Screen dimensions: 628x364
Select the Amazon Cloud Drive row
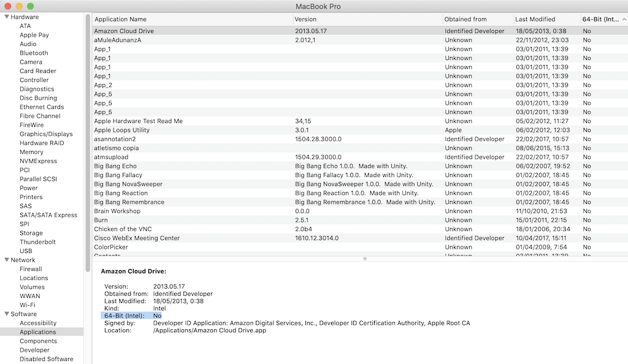point(360,31)
